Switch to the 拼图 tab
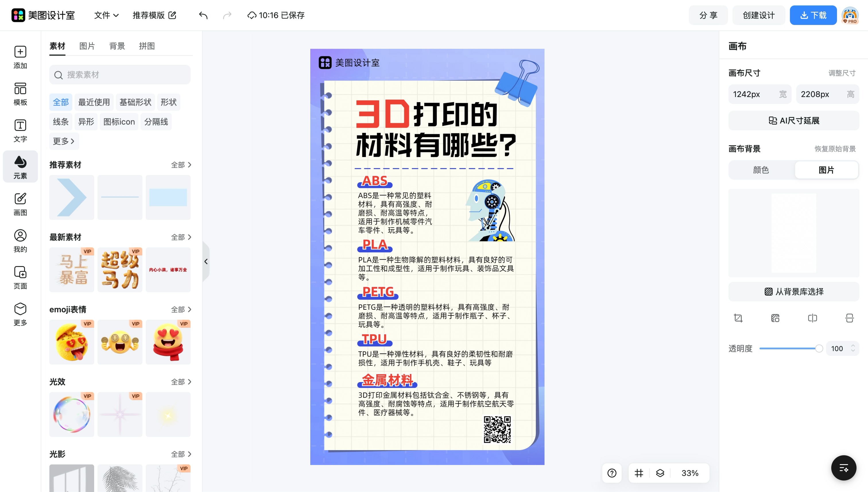This screenshot has width=868, height=492. 147,46
